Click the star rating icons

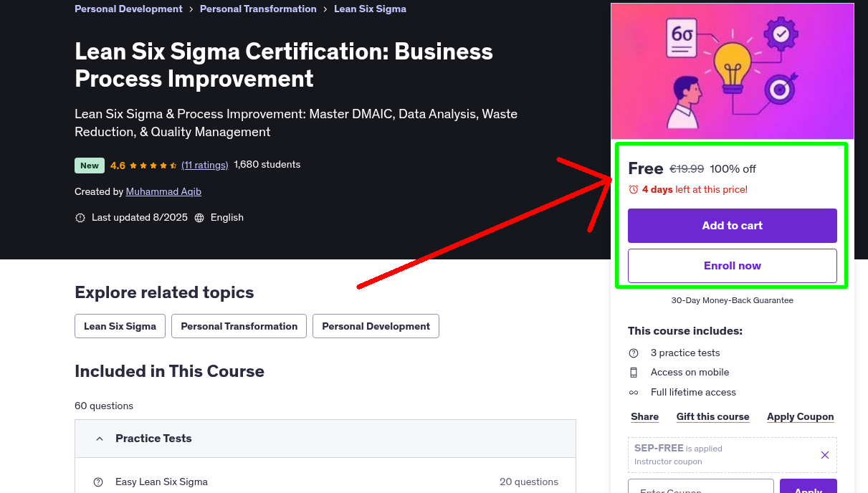[153, 166]
